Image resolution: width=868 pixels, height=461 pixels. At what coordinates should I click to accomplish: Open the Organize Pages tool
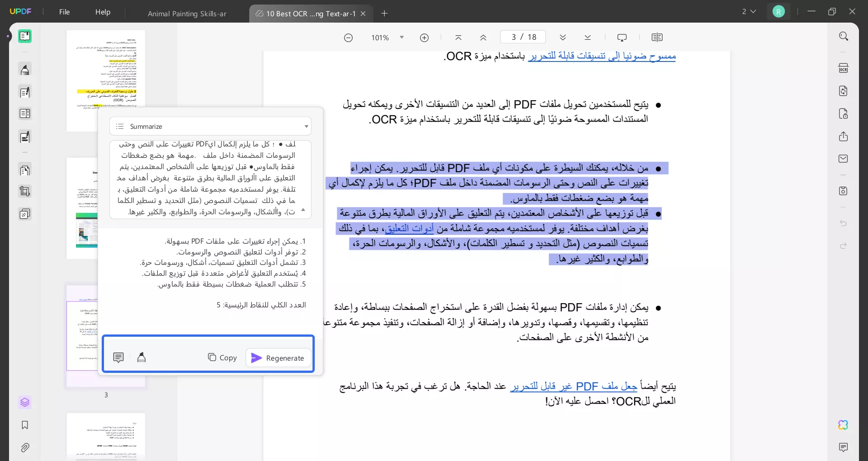25,114
